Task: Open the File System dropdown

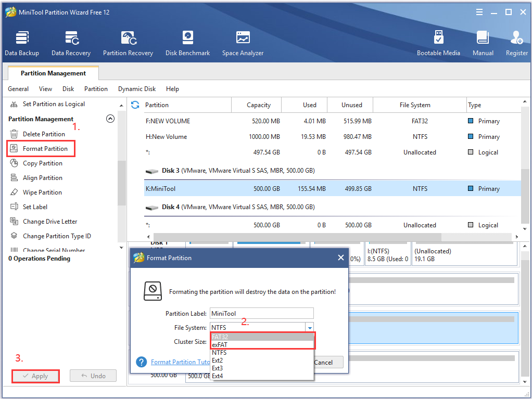Action: coord(310,328)
